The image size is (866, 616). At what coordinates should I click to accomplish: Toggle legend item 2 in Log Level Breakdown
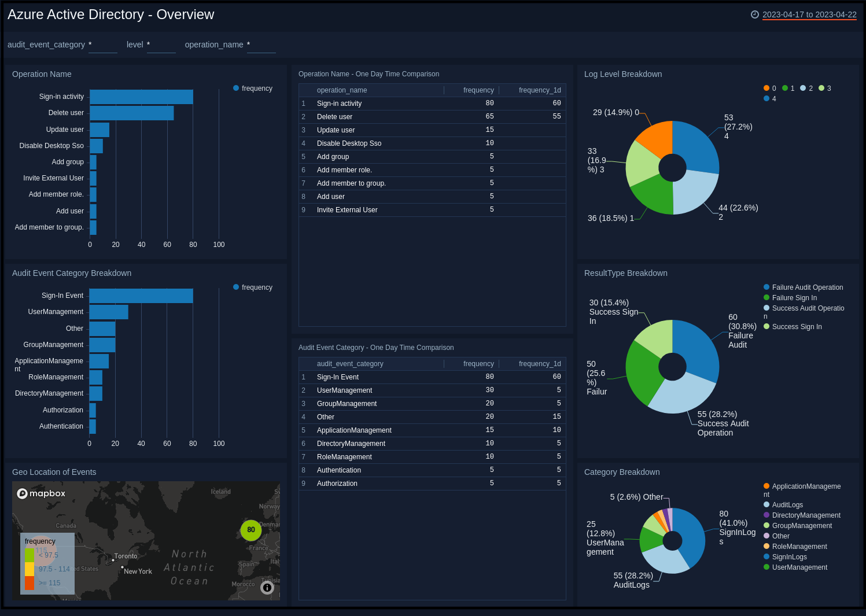(806, 88)
